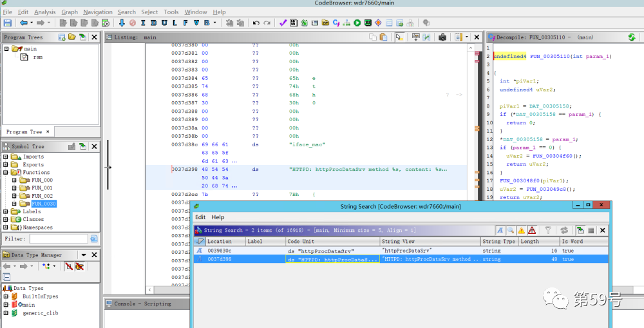The image size is (644, 328).
Task: Click the Redo arrow in toolbar
Action: click(x=267, y=23)
